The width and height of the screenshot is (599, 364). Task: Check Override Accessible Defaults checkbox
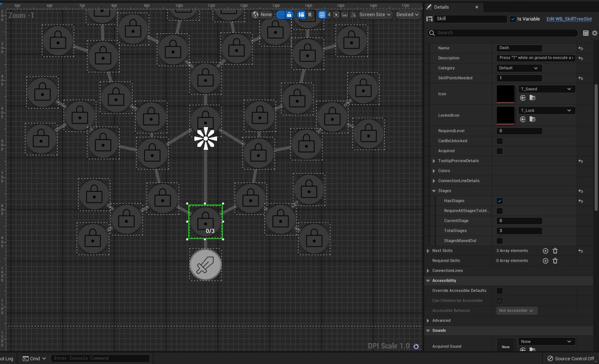coord(500,291)
